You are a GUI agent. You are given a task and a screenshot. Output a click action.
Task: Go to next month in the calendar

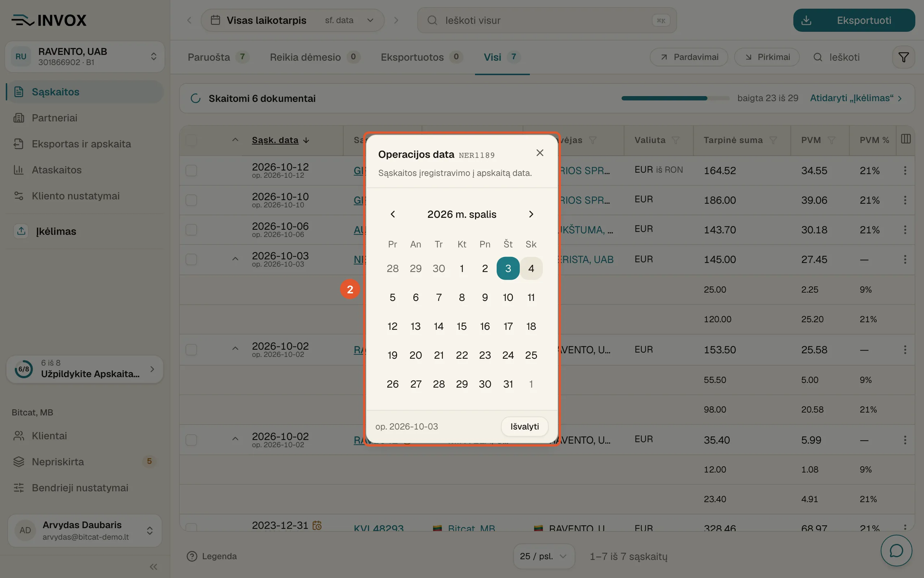tap(531, 214)
